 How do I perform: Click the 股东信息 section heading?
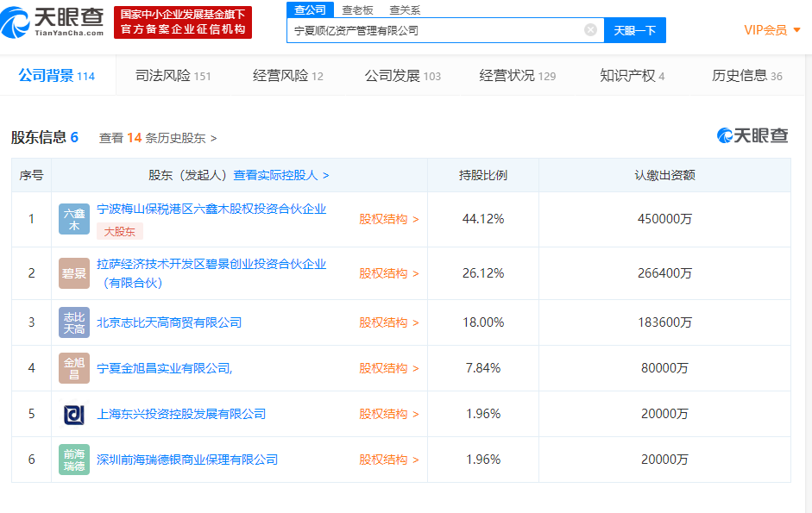pyautogui.click(x=45, y=138)
